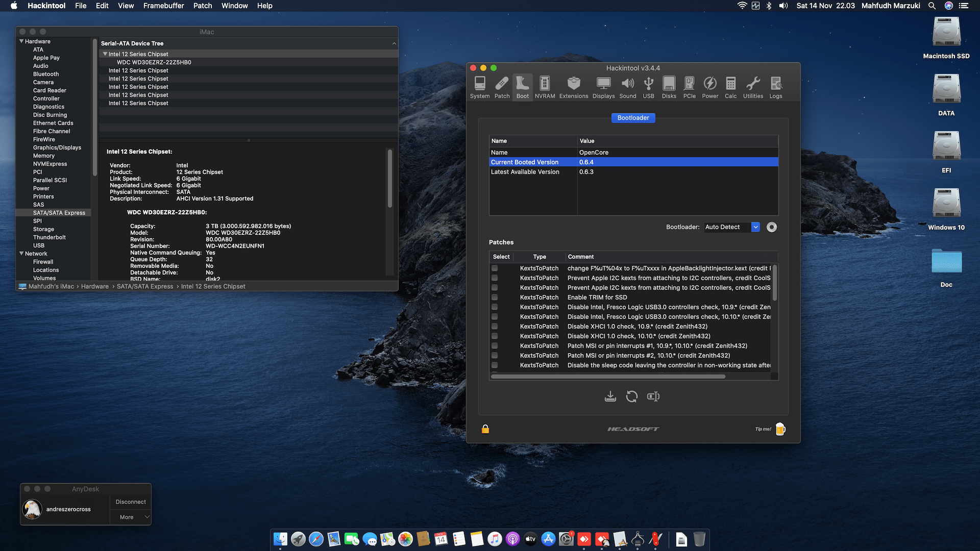
Task: Open the Bootloader Auto Detect dropdown
Action: (755, 227)
